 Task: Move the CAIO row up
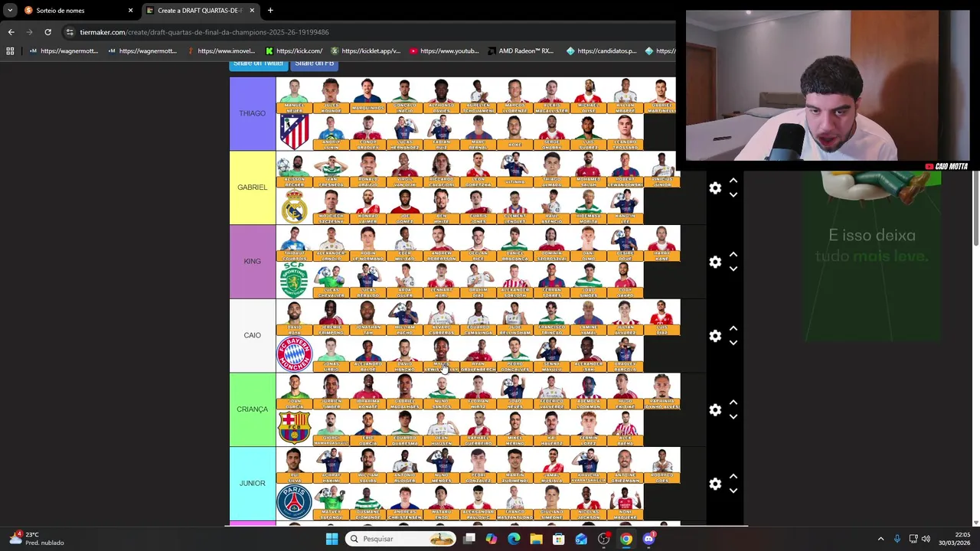733,328
